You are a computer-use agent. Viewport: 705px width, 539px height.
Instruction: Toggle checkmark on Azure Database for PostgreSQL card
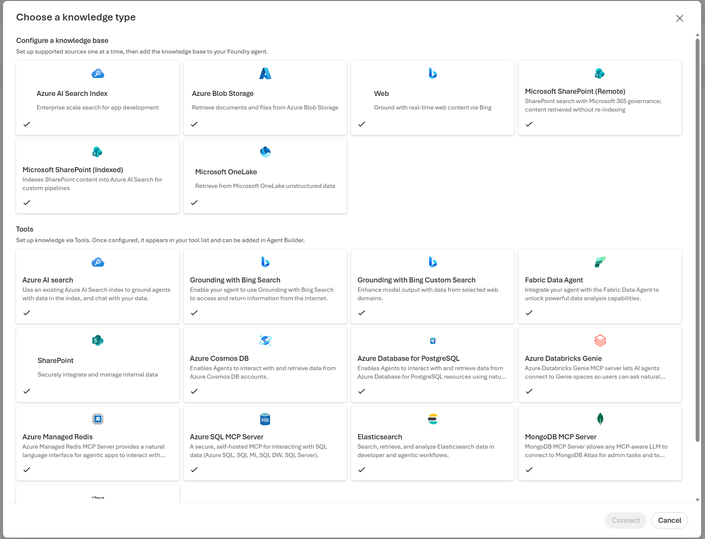click(x=361, y=391)
